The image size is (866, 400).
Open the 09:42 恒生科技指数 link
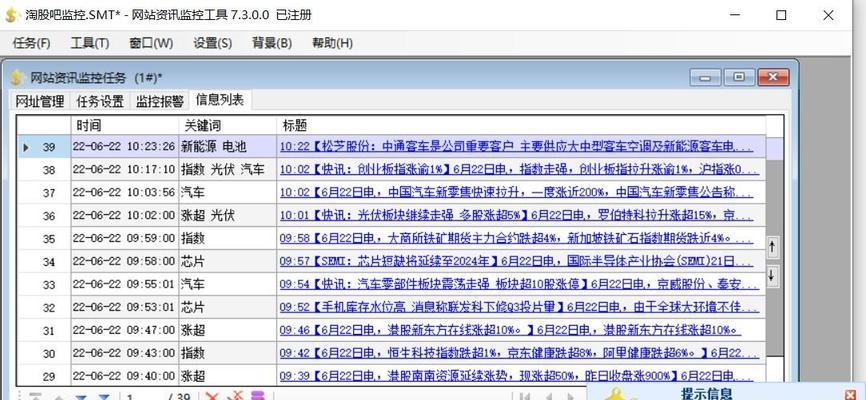tap(519, 353)
